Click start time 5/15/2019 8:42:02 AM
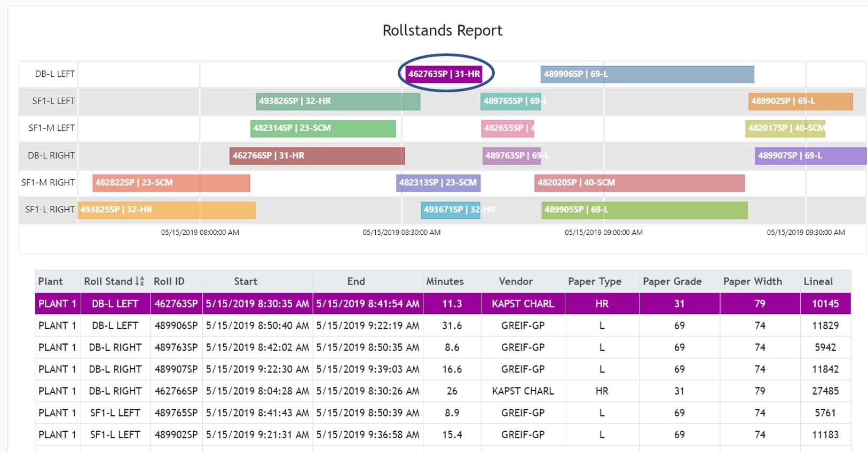 tap(257, 347)
